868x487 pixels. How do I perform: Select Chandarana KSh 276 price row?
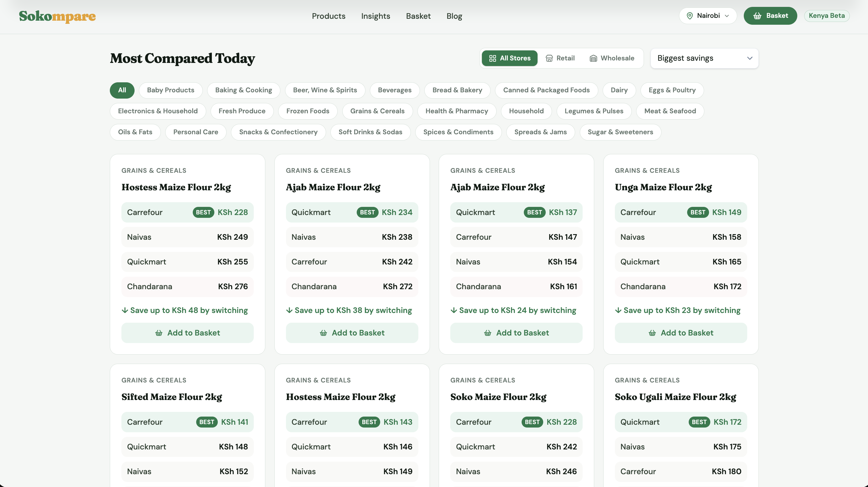pyautogui.click(x=187, y=287)
